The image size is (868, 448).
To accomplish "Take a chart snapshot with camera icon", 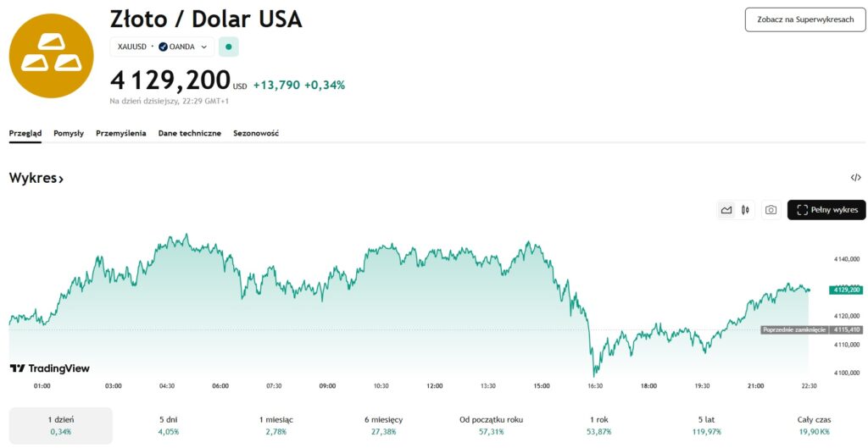I will (771, 210).
